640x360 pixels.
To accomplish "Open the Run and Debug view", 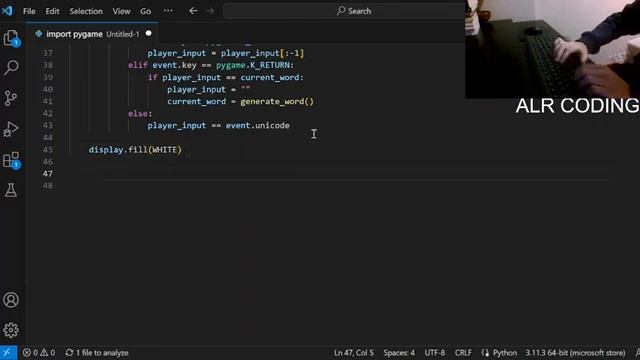I will [11, 129].
